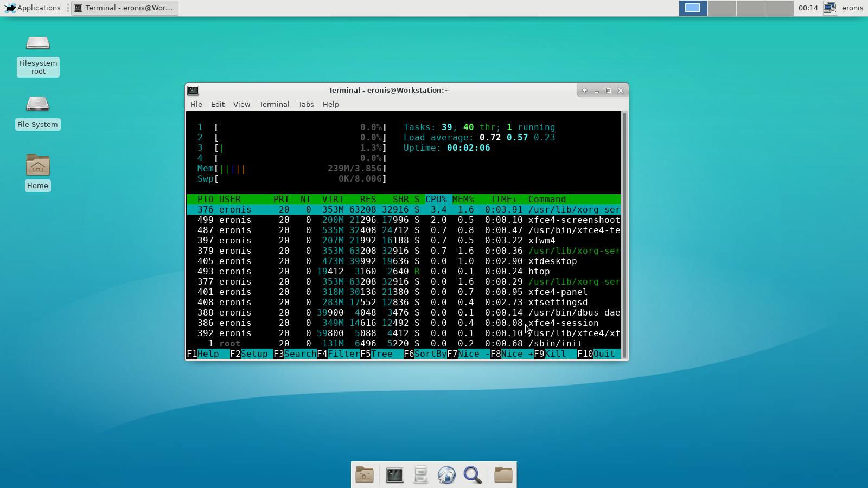Open the network status tray icon

coord(829,8)
